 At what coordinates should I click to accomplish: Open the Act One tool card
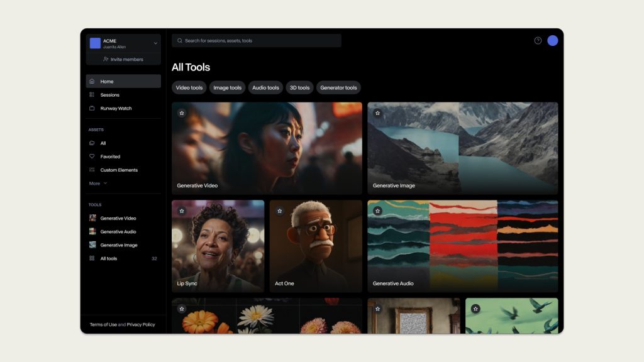click(316, 246)
